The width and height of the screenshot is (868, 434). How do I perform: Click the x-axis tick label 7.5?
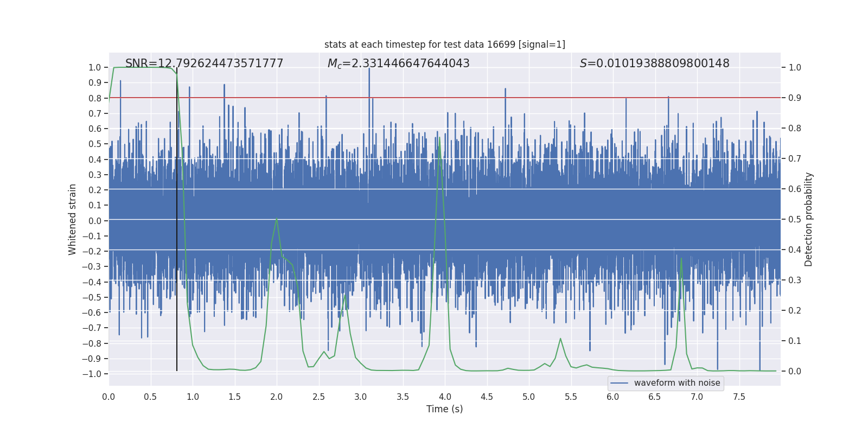pyautogui.click(x=739, y=397)
